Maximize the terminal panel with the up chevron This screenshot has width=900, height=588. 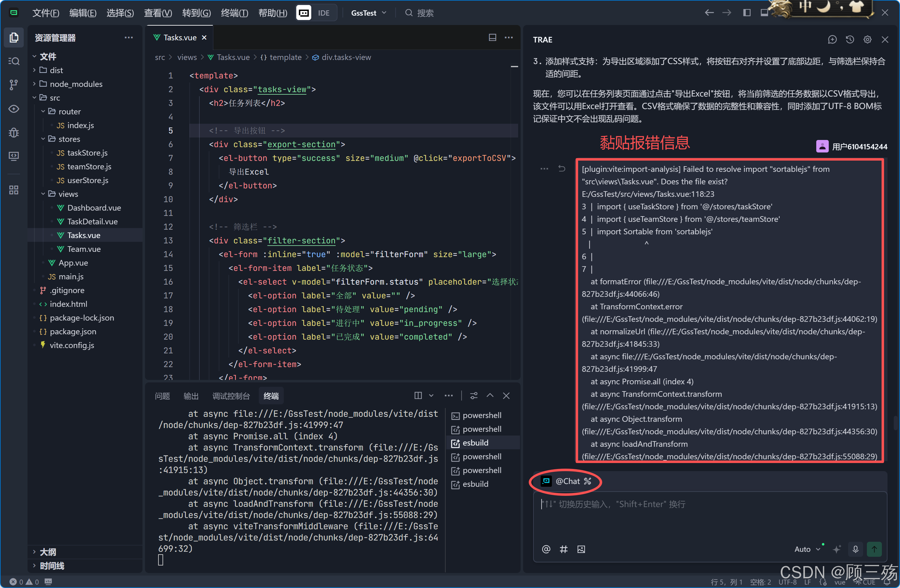(490, 396)
